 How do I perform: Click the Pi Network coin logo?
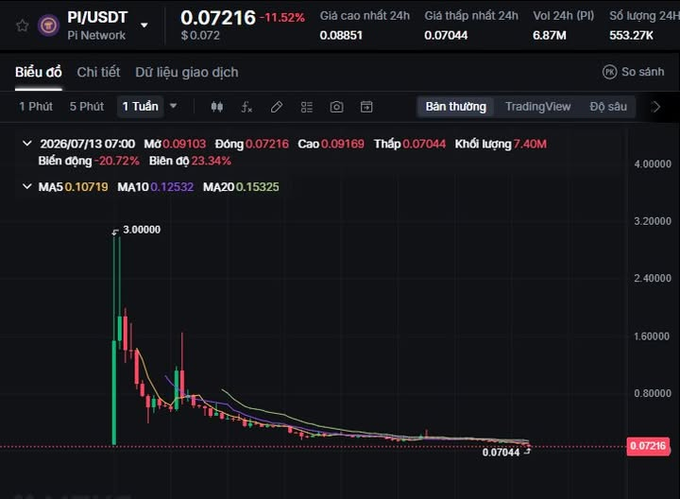pos(49,26)
